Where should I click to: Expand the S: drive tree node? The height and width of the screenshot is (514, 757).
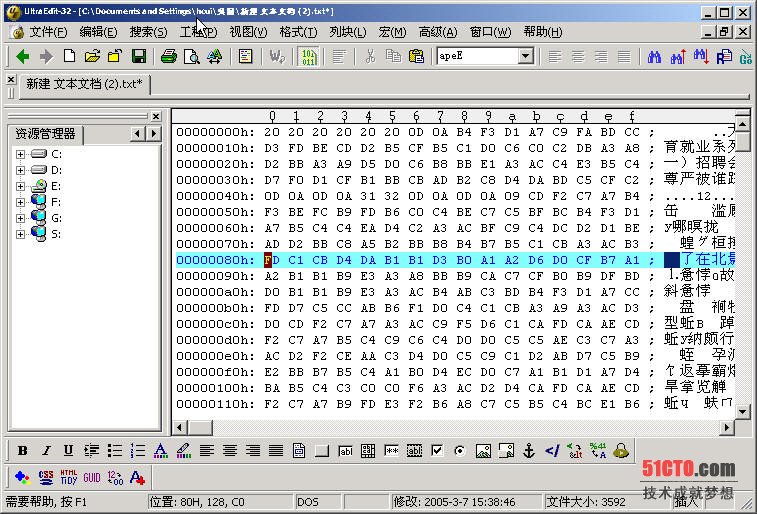[20, 234]
